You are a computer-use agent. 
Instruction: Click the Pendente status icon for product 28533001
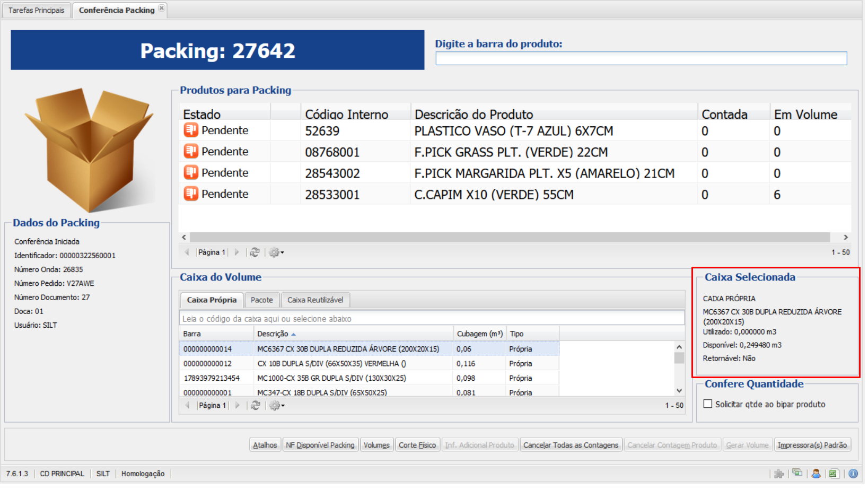pyautogui.click(x=191, y=194)
